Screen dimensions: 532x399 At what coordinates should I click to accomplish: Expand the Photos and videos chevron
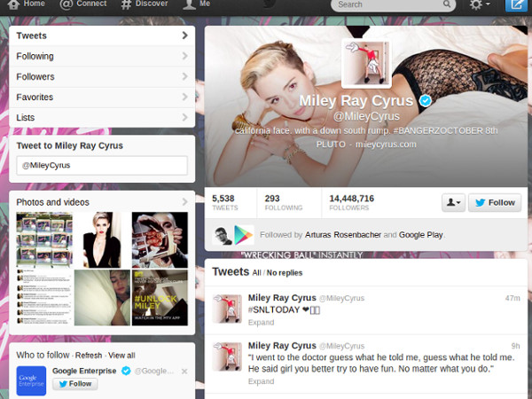click(x=184, y=202)
